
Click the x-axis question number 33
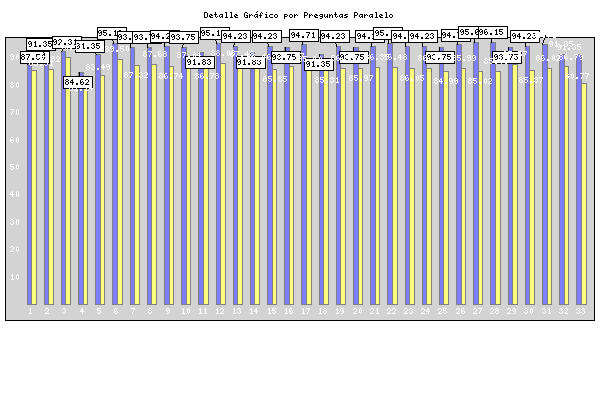point(580,311)
